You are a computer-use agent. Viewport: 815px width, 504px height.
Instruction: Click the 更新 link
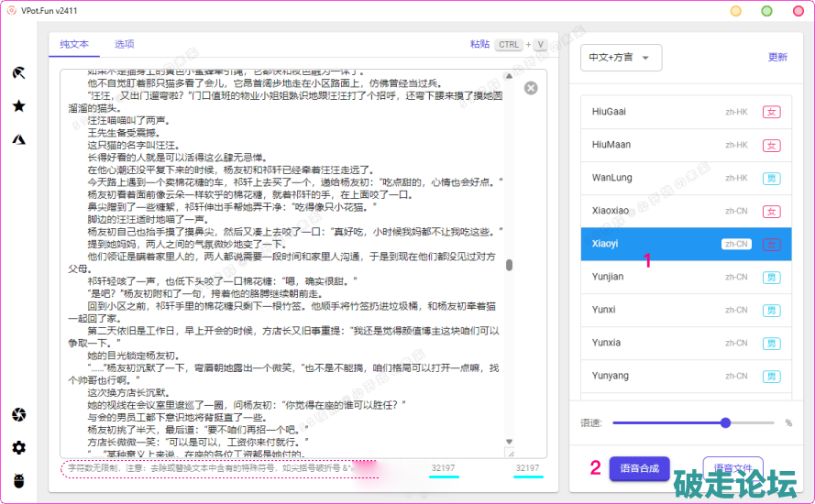point(777,57)
